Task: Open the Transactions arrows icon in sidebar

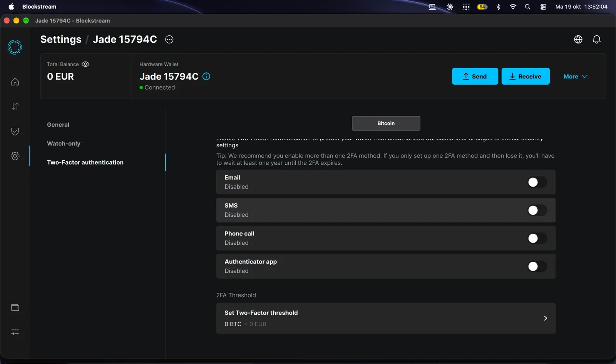Action: coord(15,107)
